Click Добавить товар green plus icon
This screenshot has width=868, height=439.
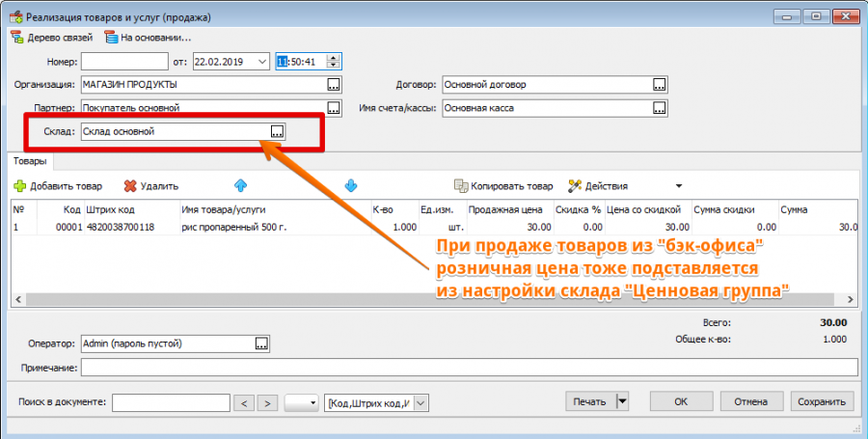[x=19, y=186]
